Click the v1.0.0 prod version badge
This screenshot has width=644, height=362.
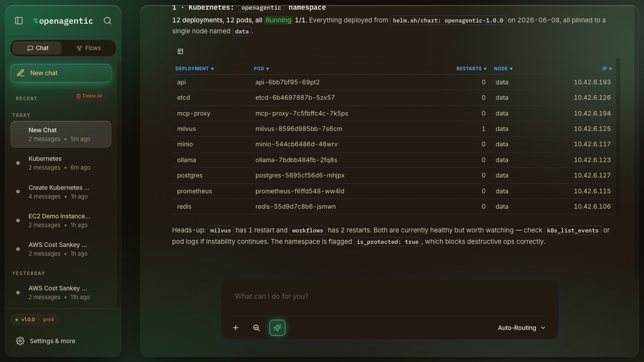pos(34,319)
